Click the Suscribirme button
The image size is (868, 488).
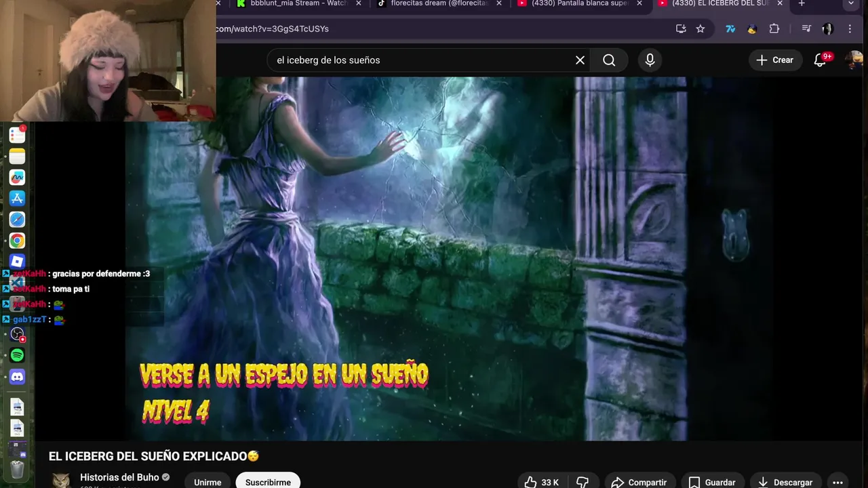[x=268, y=482]
